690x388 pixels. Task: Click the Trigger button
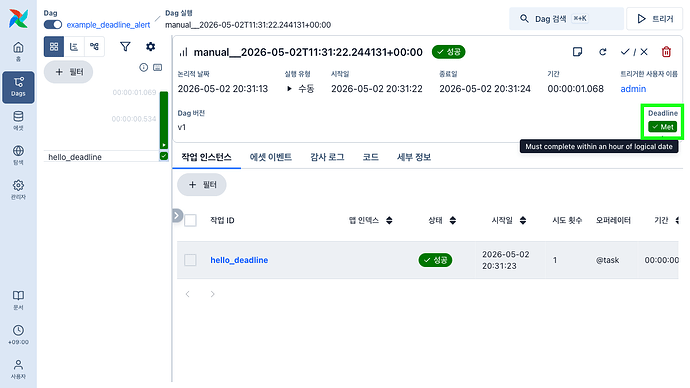point(654,18)
